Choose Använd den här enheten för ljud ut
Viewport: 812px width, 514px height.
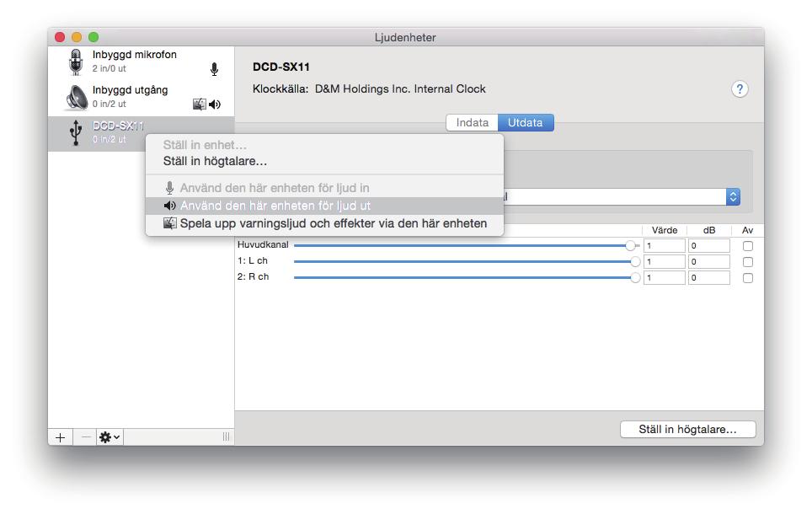(x=324, y=206)
